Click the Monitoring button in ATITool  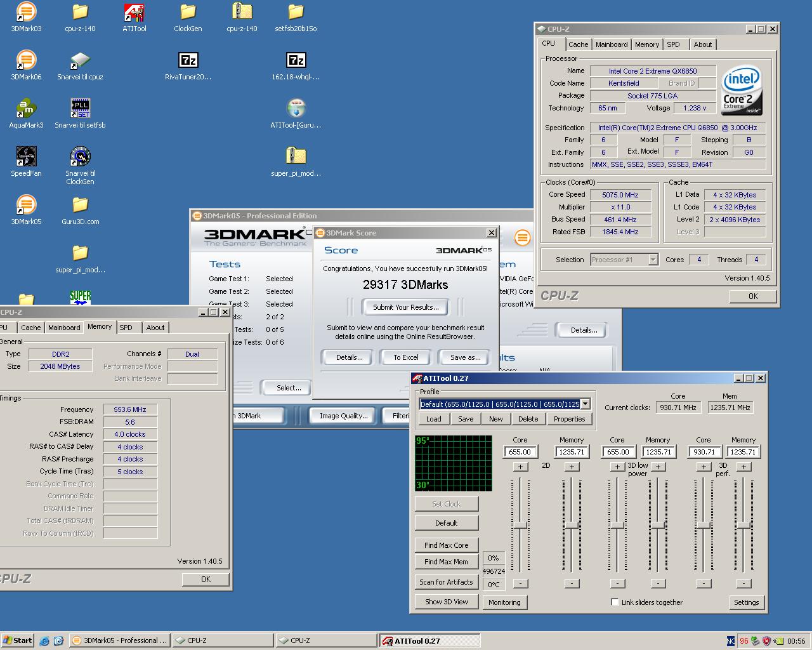[504, 602]
